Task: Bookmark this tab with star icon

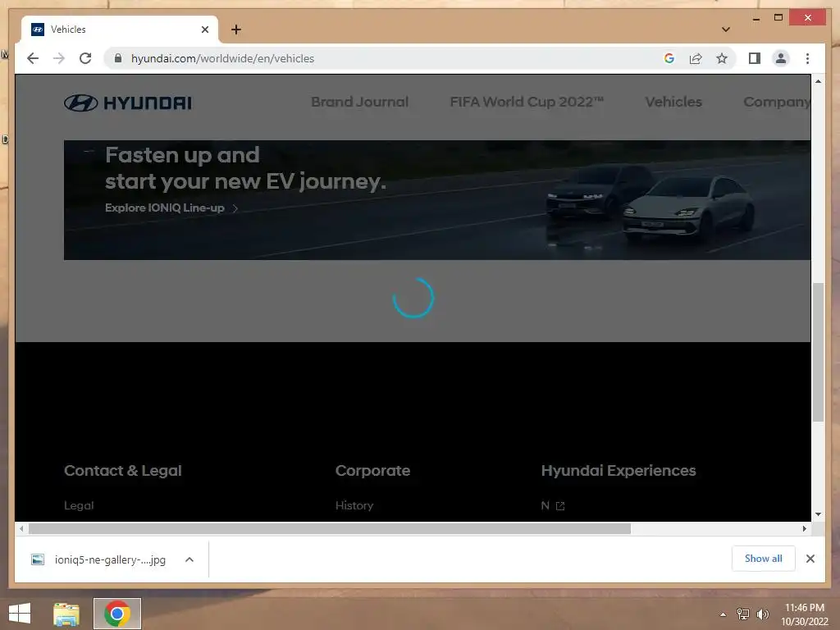Action: [x=722, y=58]
